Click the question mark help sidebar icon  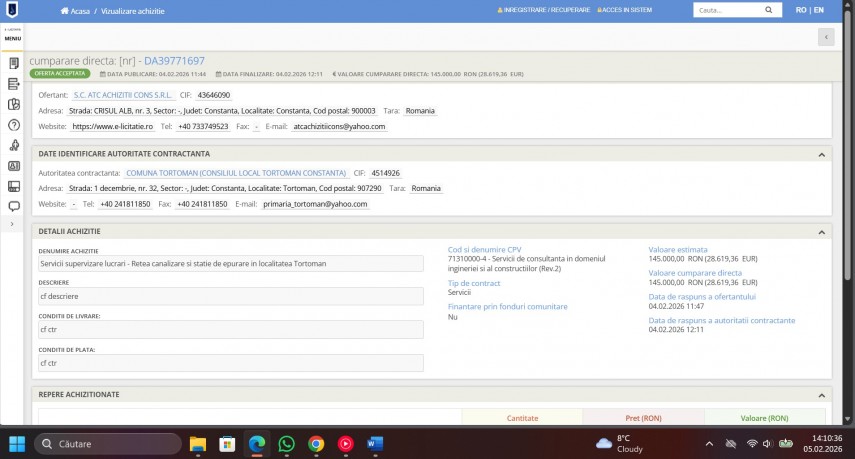coord(14,125)
